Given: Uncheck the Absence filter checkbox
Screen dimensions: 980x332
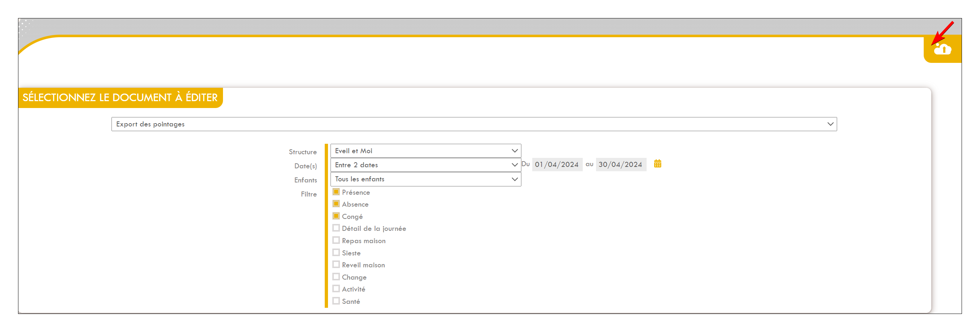Looking at the screenshot, I should click(336, 204).
